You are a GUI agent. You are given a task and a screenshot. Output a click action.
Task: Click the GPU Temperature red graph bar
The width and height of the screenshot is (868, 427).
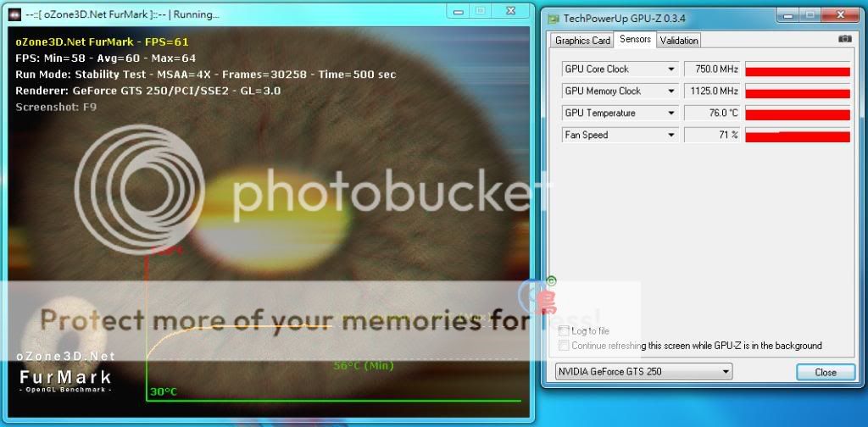[x=797, y=114]
